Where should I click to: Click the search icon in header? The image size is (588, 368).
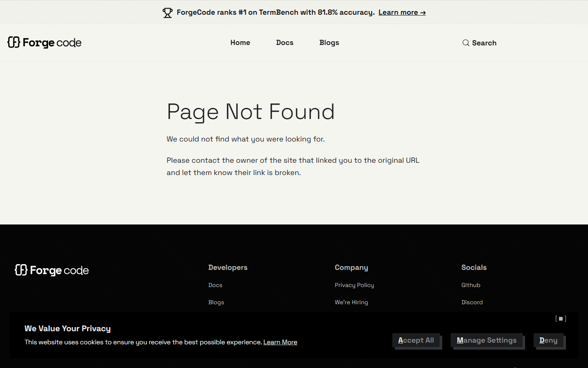(465, 43)
